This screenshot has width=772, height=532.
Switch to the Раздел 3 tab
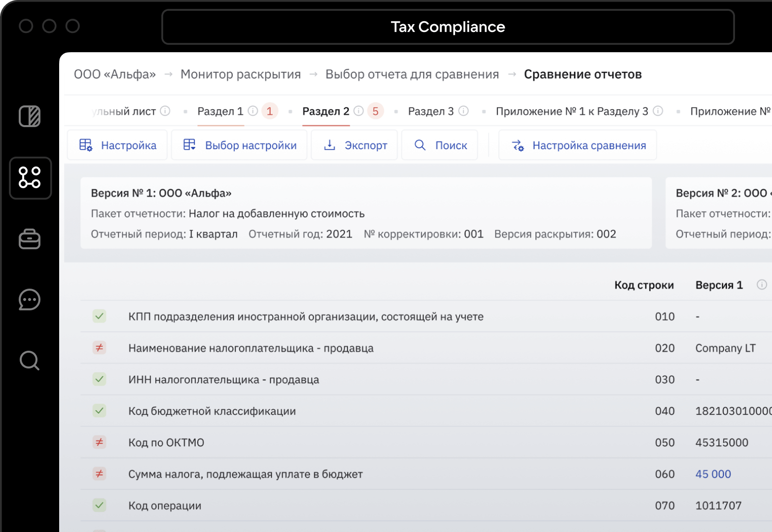point(431,111)
